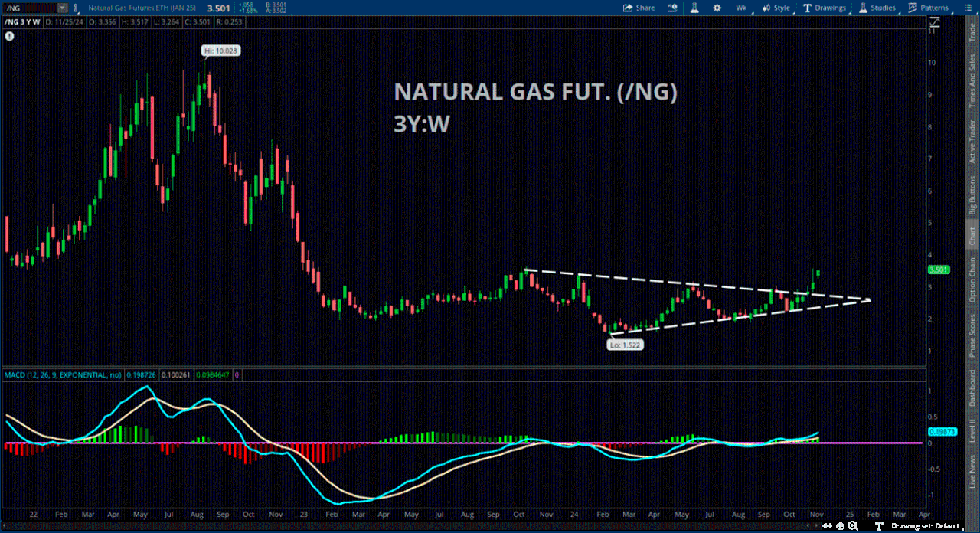This screenshot has width=980, height=533.
Task: Open the Patterns menu
Action: click(928, 8)
